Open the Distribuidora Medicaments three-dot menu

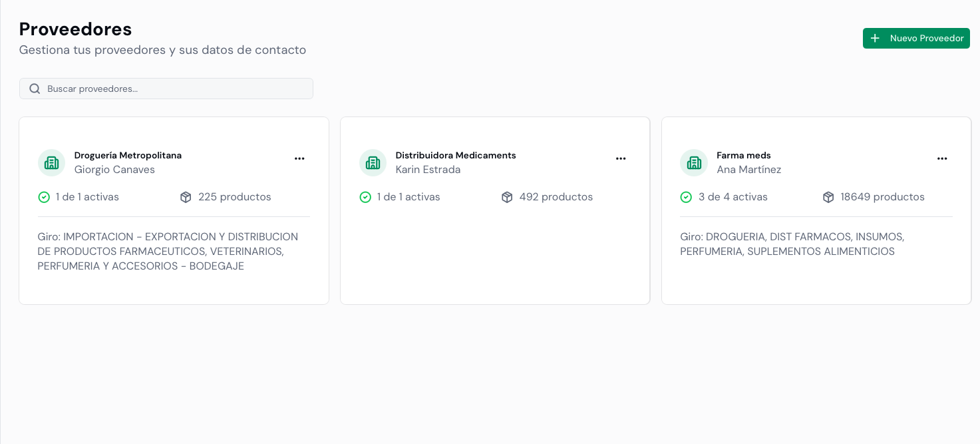[621, 158]
